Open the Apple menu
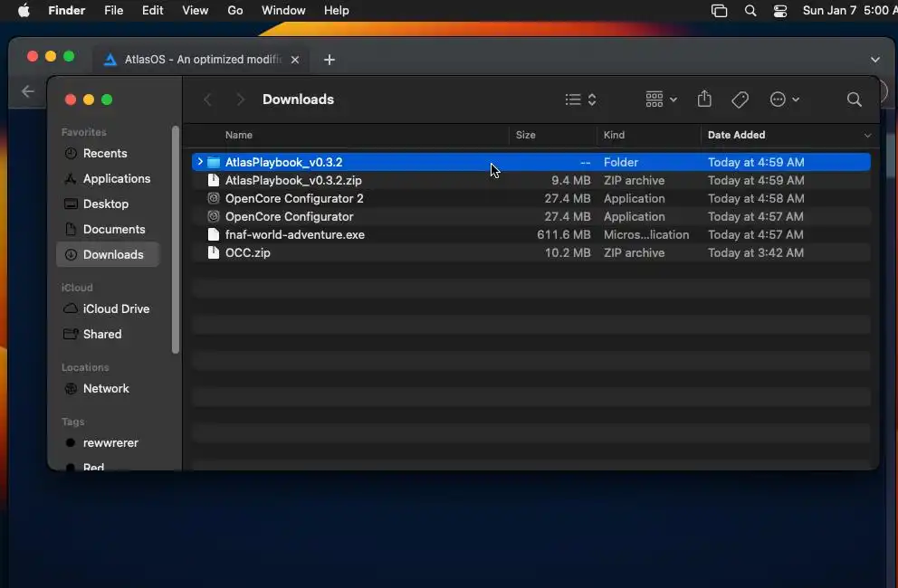The image size is (898, 588). [24, 10]
